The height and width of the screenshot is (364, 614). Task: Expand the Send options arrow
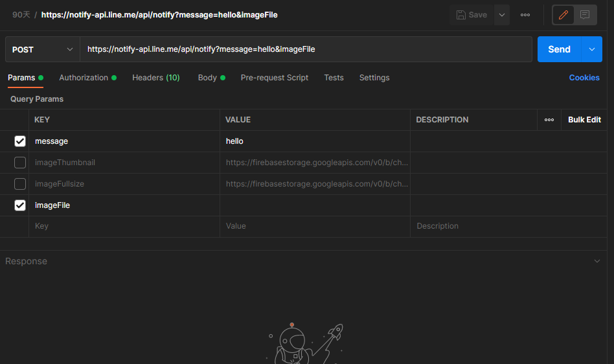point(592,49)
